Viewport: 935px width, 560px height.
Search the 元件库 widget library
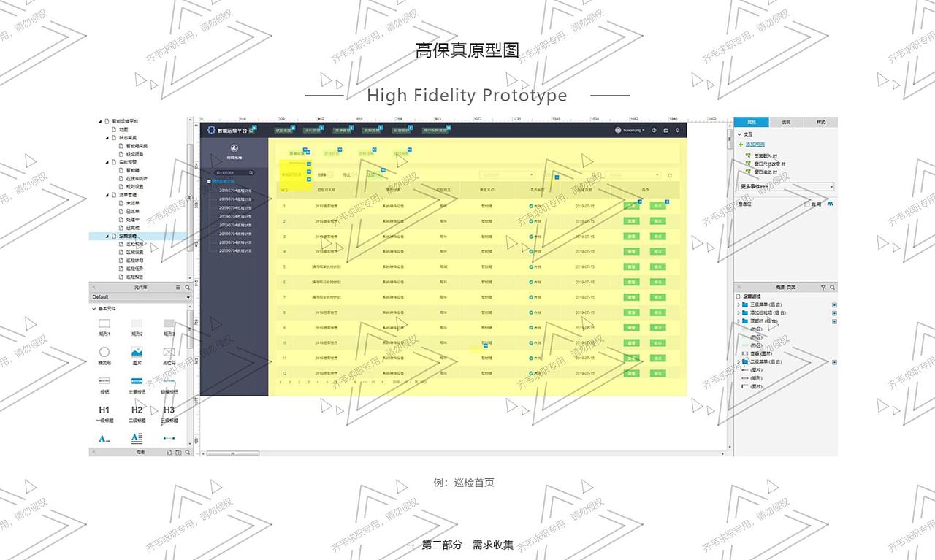click(x=187, y=288)
